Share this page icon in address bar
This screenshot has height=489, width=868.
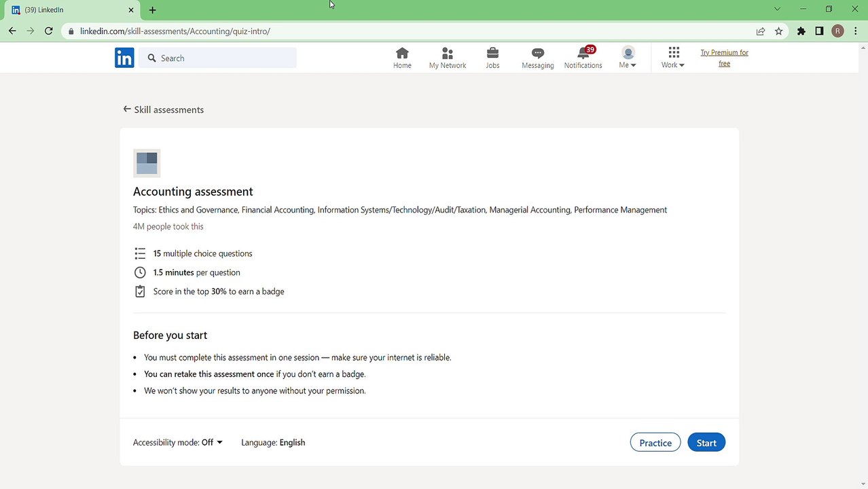[761, 31]
